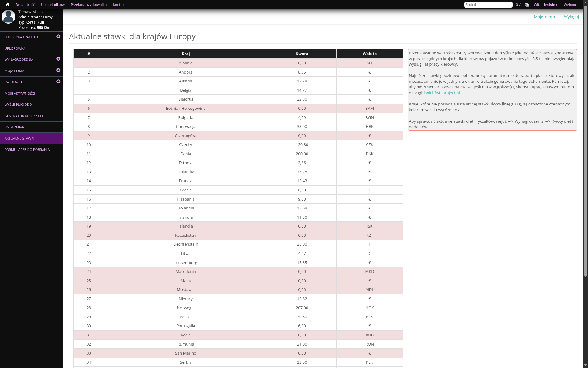
Task: Expand Wynagrodzenia menu plus icon
Action: point(58,59)
